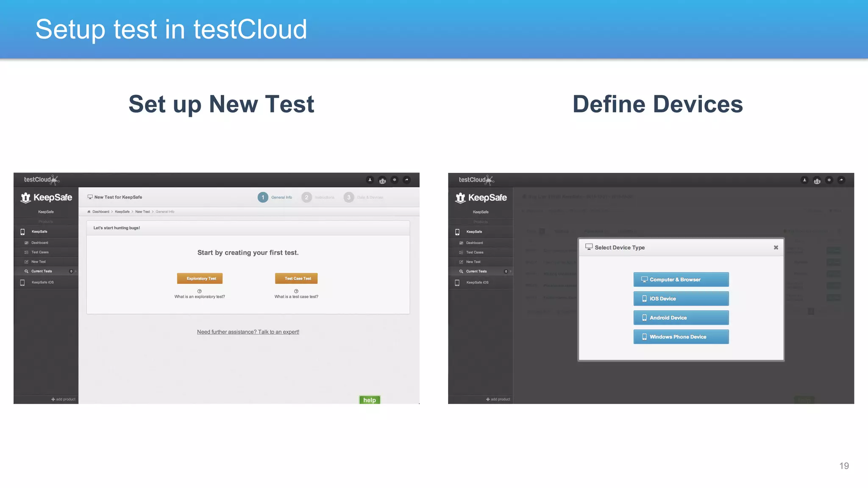Viewport: 868px width, 488px height.
Task: Open New Test in left screenshot sidebar
Action: 46,262
